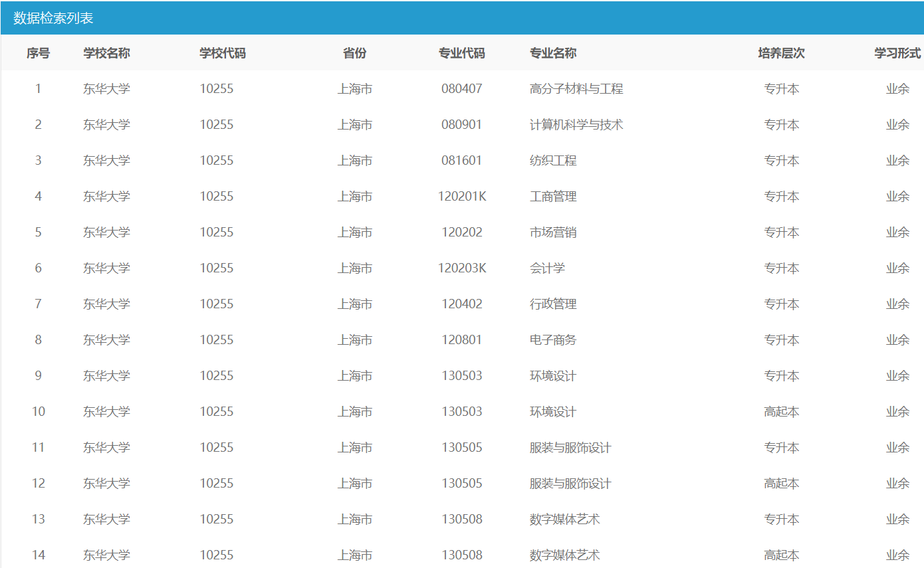Click major code 080901
The width and height of the screenshot is (924, 568).
(462, 125)
